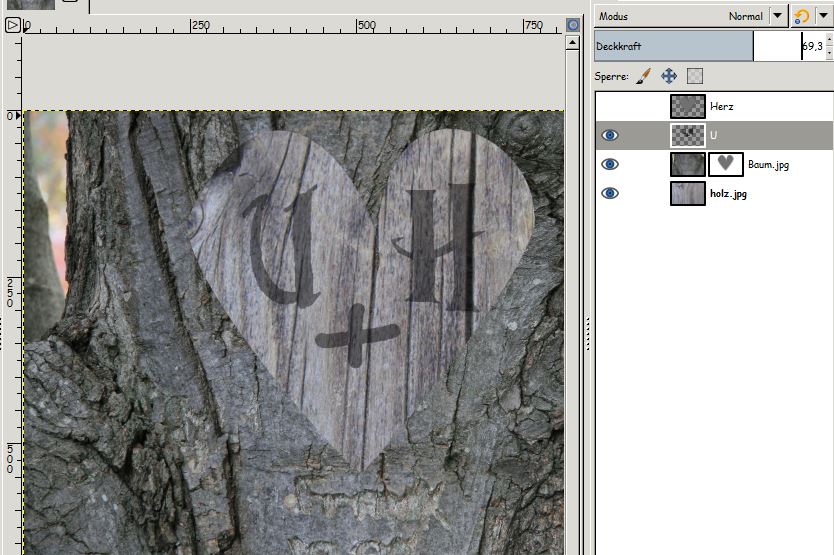This screenshot has width=834, height=555.
Task: Select the holz.jpg layer by name
Action: tap(728, 194)
